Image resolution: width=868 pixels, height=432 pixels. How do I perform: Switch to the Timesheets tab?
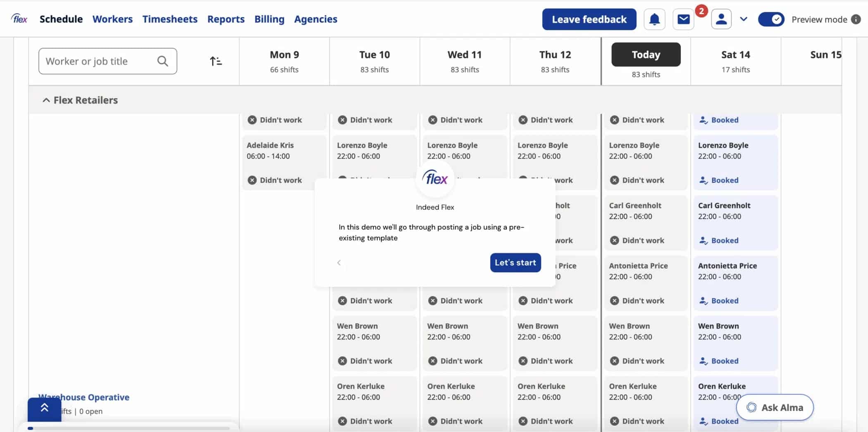pyautogui.click(x=170, y=19)
